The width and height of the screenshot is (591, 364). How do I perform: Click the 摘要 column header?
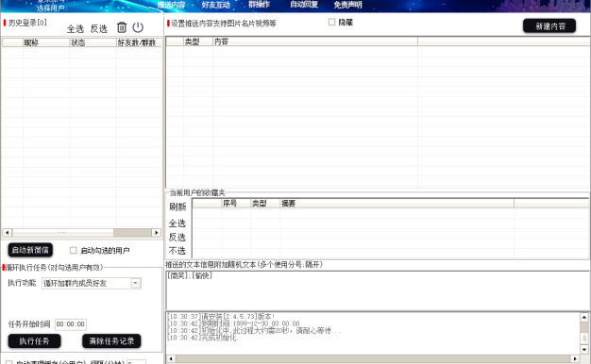click(397, 204)
